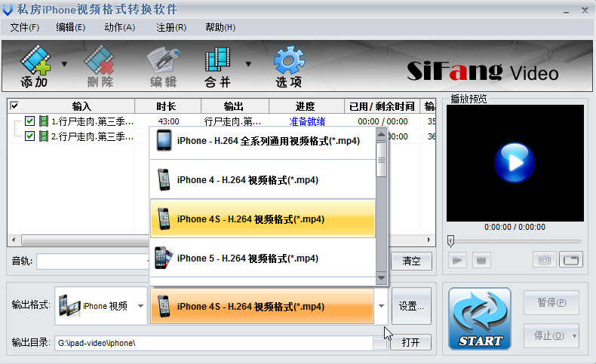Open the 停止(O) button dropdown arrow
The height and width of the screenshot is (364, 596).
(x=574, y=336)
